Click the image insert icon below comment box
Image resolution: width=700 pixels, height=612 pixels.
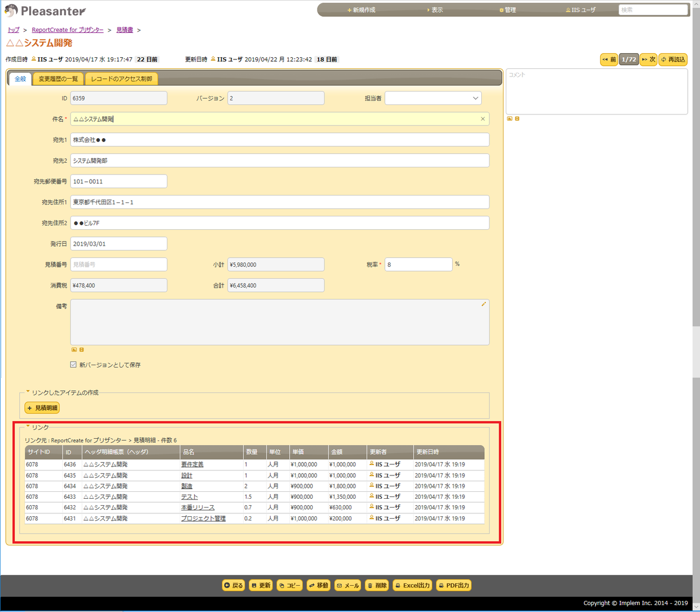point(509,118)
